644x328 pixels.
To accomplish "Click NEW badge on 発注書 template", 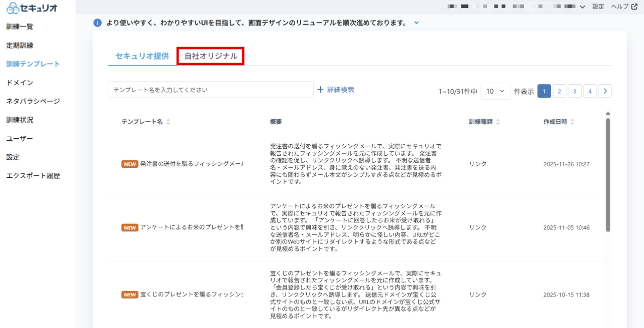I will tap(130, 164).
